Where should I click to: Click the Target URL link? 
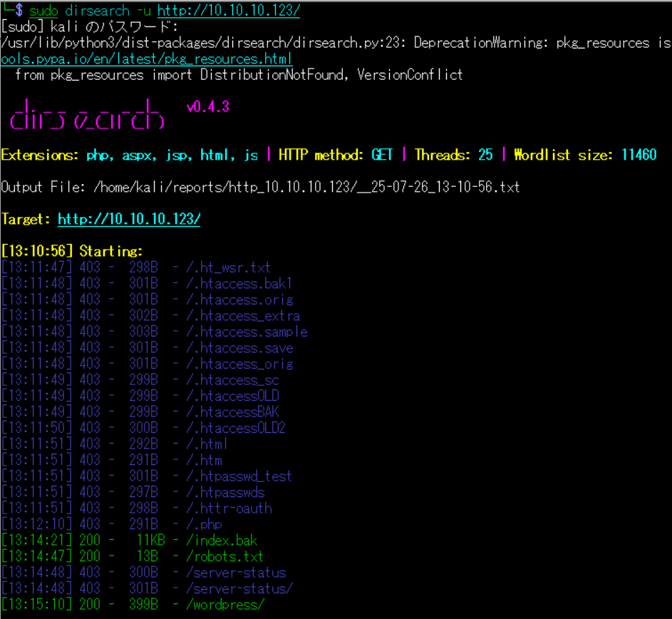[128, 219]
